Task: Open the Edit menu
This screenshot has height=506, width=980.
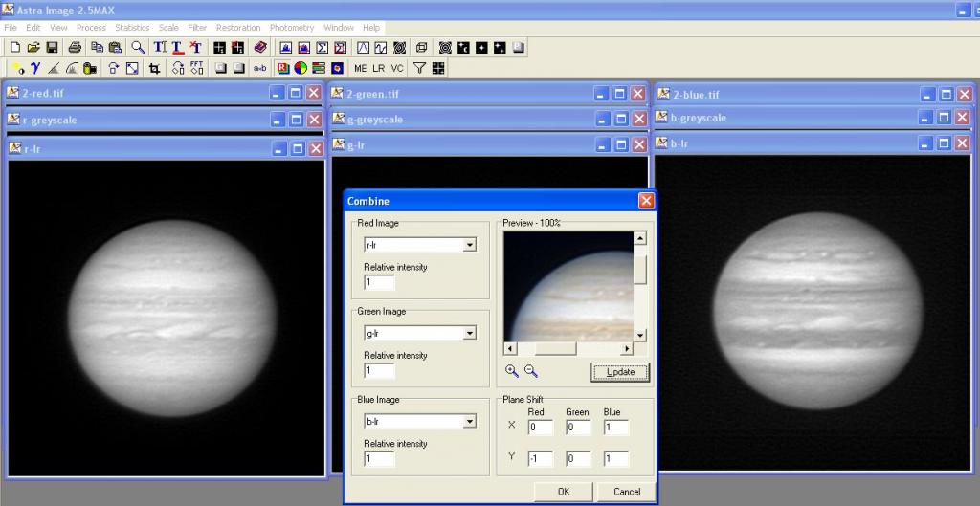Action: pyautogui.click(x=33, y=28)
